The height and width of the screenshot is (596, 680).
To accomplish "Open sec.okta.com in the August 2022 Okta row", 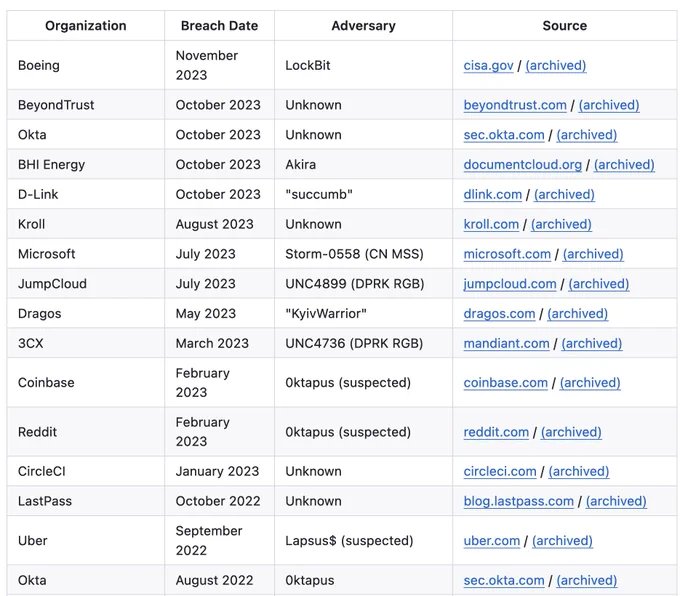I will (504, 580).
